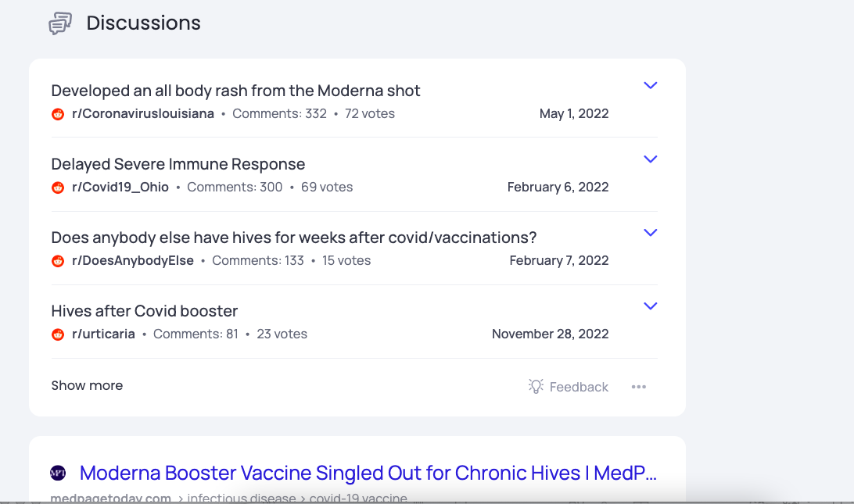The height and width of the screenshot is (504, 854).
Task: Click Reddit icon next to r/Coronaviruslouisiana
Action: [x=58, y=114]
